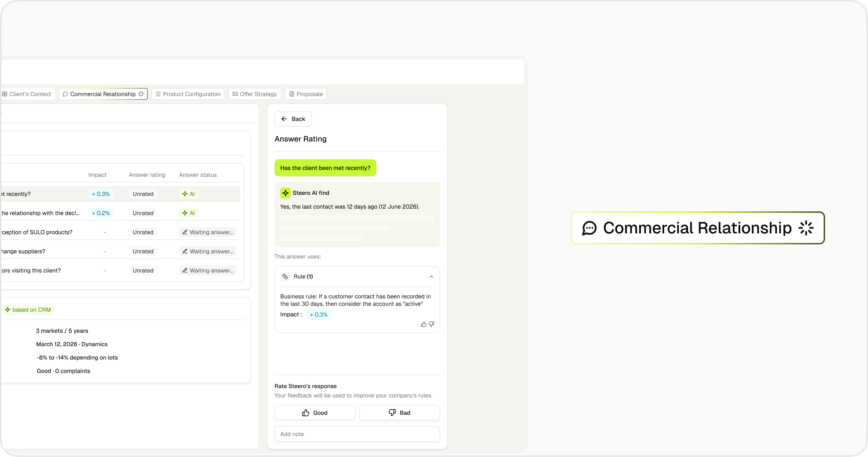Screen dimensions: 868x457
Task: Click the chat bubble icon in the large callout
Action: tap(589, 228)
